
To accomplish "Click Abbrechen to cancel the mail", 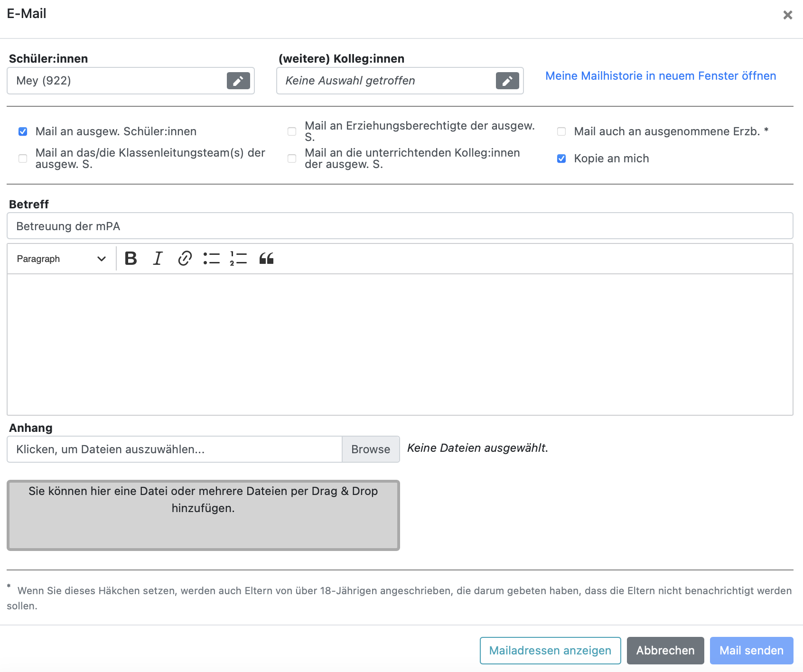I will (665, 651).
